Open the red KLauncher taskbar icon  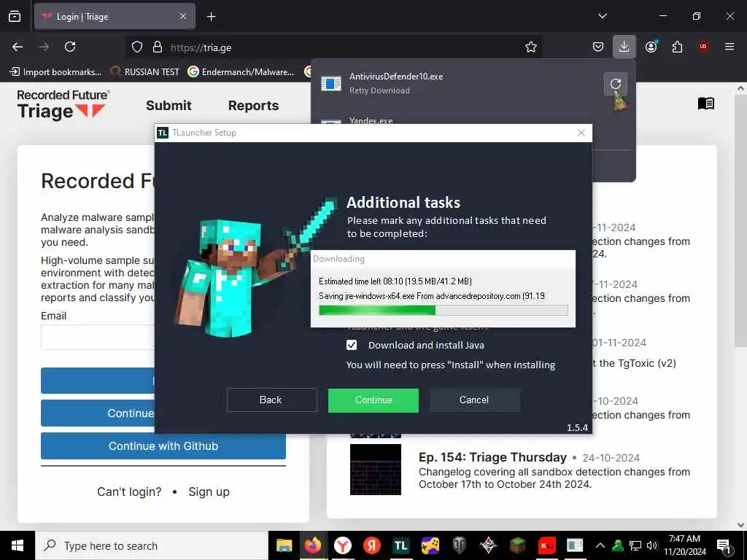tap(546, 545)
